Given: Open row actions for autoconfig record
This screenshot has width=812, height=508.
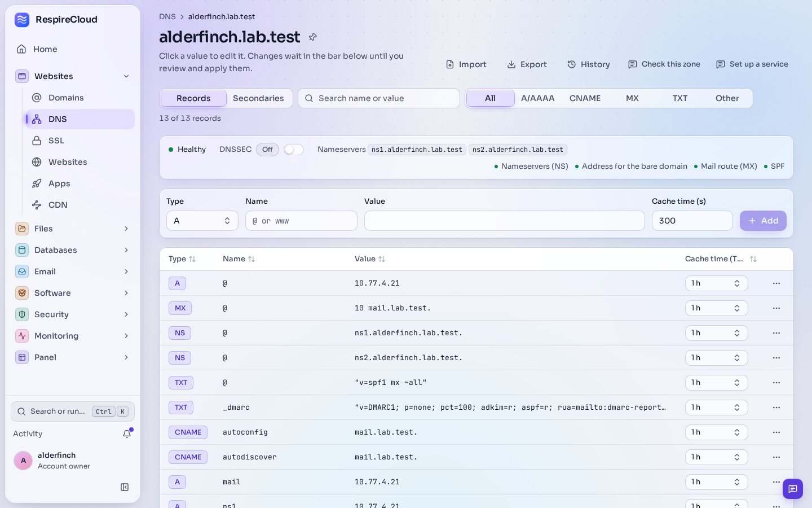Looking at the screenshot, I should 776,432.
